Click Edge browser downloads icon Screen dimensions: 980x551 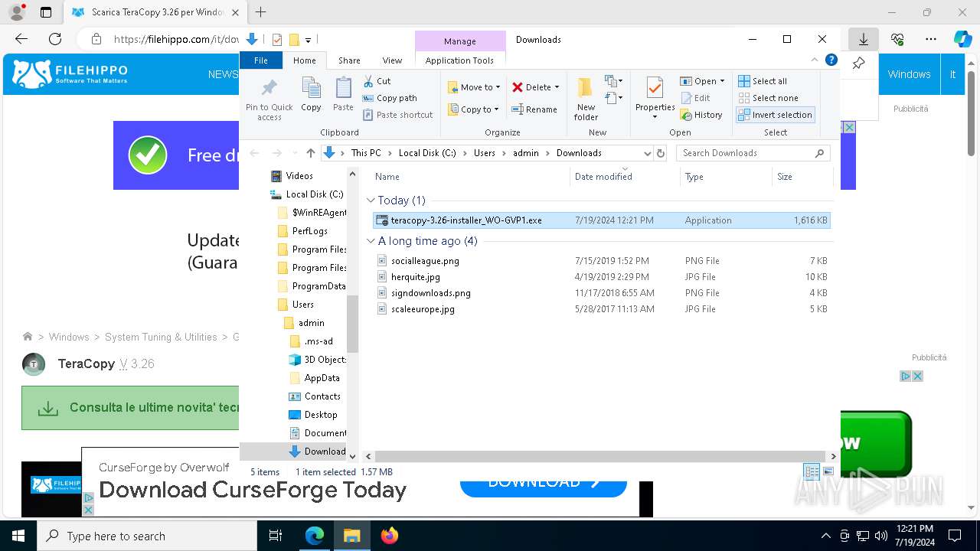point(863,39)
